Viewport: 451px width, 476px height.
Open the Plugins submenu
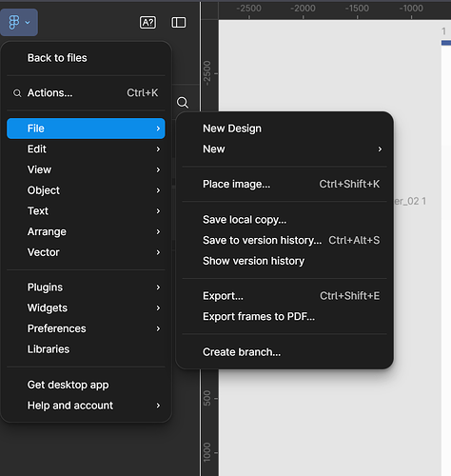click(x=86, y=288)
